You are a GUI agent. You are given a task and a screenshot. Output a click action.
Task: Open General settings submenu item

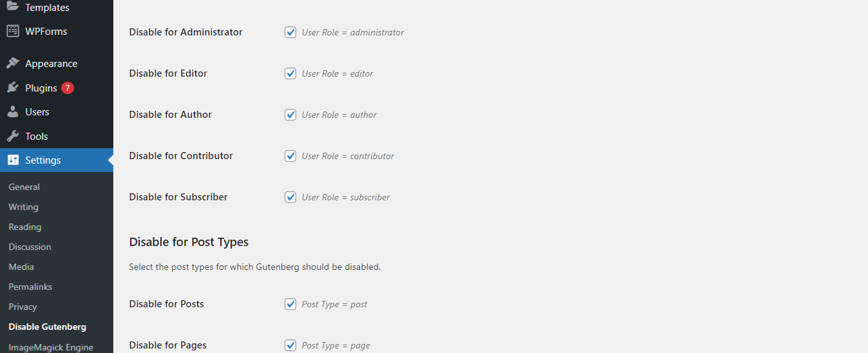(24, 187)
